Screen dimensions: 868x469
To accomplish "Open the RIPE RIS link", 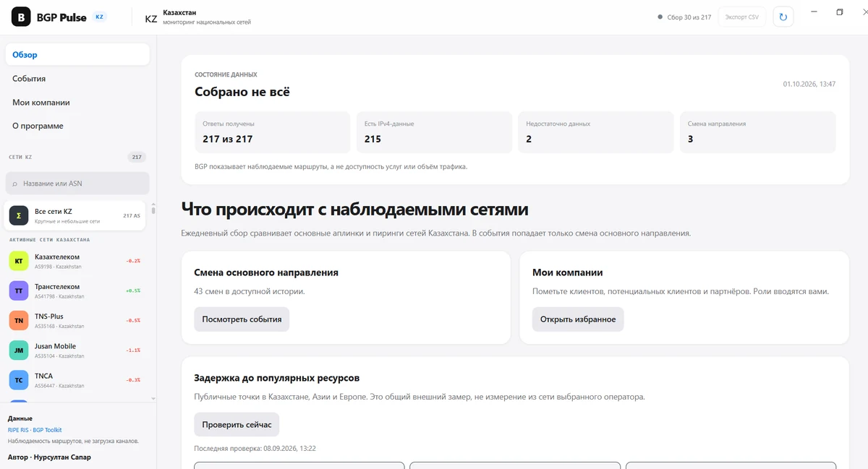I will [18, 430].
